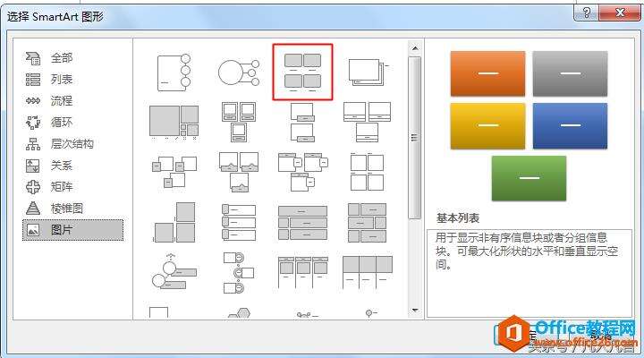Click the orange block in the preview

pyautogui.click(x=488, y=73)
